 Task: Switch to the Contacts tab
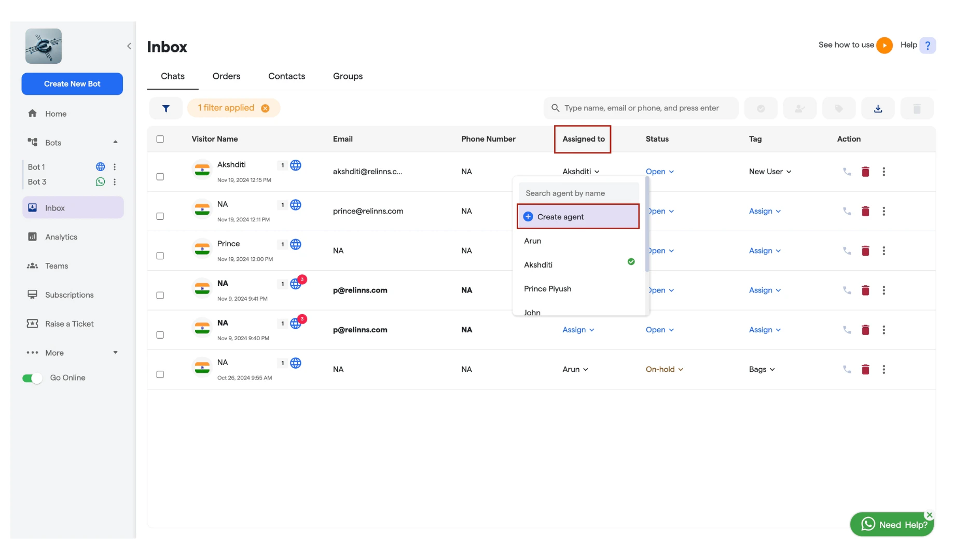(x=286, y=76)
